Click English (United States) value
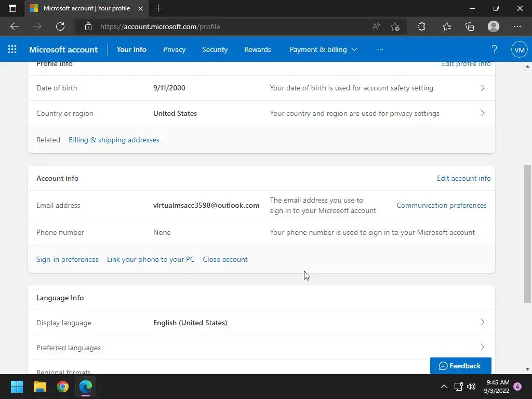The width and height of the screenshot is (532, 399). (x=190, y=323)
